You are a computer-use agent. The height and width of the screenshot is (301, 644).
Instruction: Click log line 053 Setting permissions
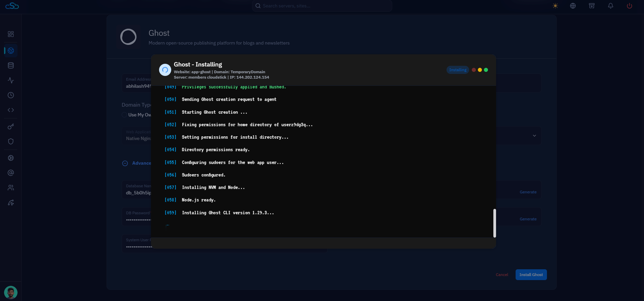pos(226,137)
